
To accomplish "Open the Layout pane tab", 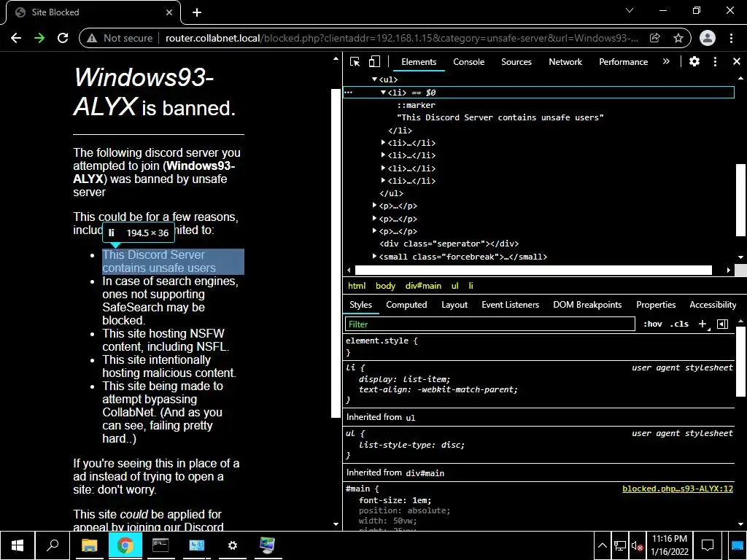I will point(454,305).
